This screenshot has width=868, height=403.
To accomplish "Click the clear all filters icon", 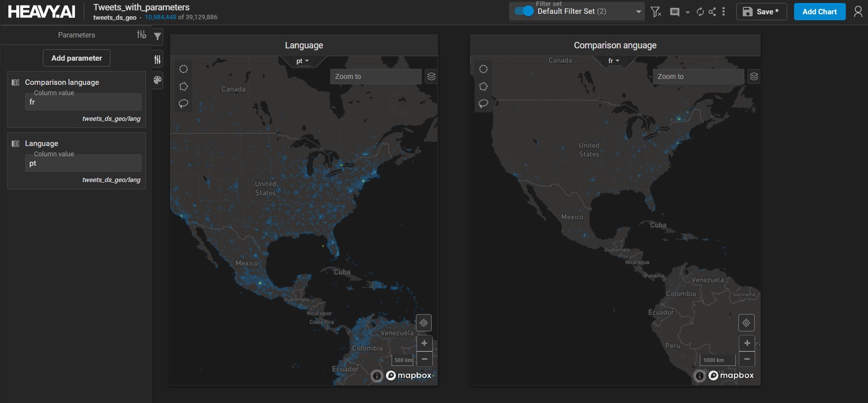I will pyautogui.click(x=655, y=12).
